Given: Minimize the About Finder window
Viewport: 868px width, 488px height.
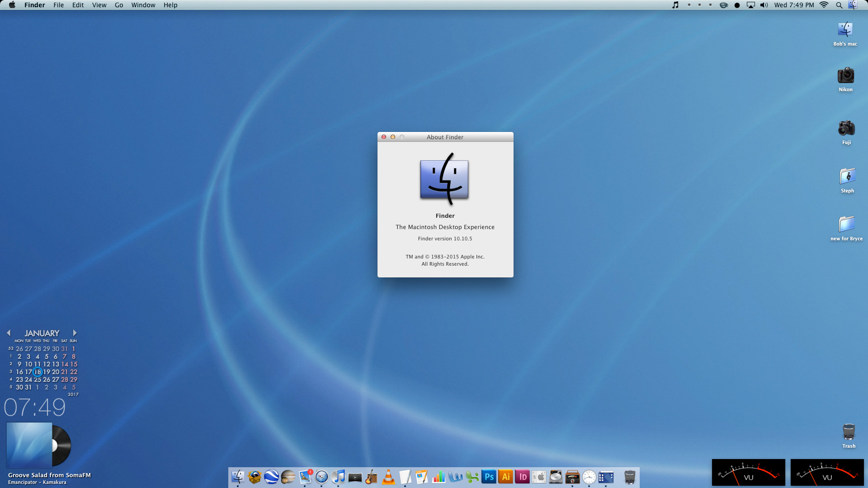Looking at the screenshot, I should [393, 137].
